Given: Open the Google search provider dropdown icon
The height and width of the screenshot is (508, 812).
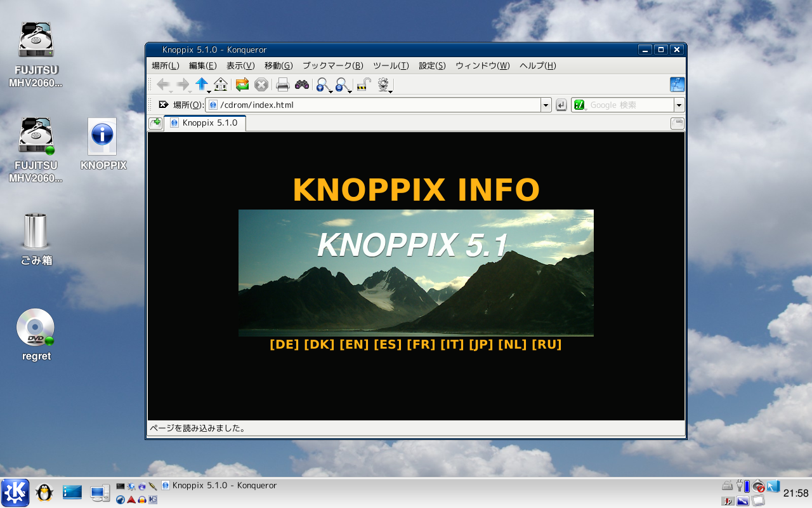Looking at the screenshot, I should [580, 105].
